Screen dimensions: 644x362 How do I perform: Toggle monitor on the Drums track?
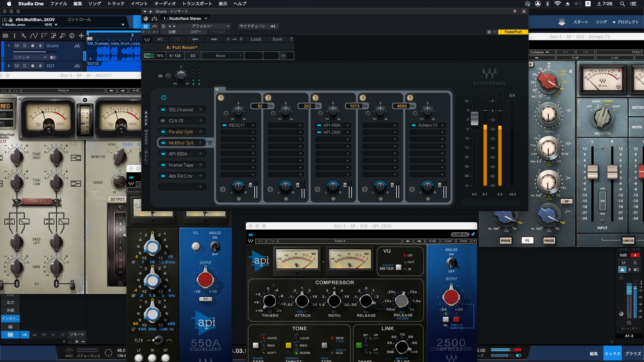(x=41, y=46)
